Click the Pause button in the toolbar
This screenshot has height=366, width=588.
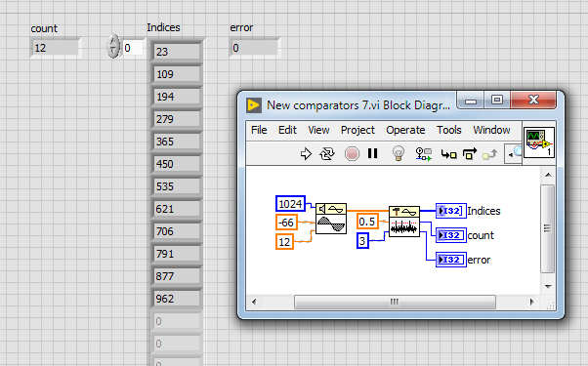373,153
